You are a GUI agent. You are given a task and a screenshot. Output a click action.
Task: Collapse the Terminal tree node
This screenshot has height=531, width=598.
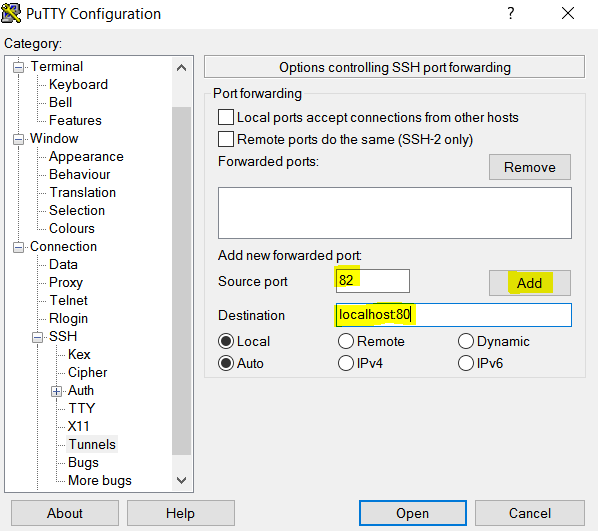pyautogui.click(x=18, y=68)
